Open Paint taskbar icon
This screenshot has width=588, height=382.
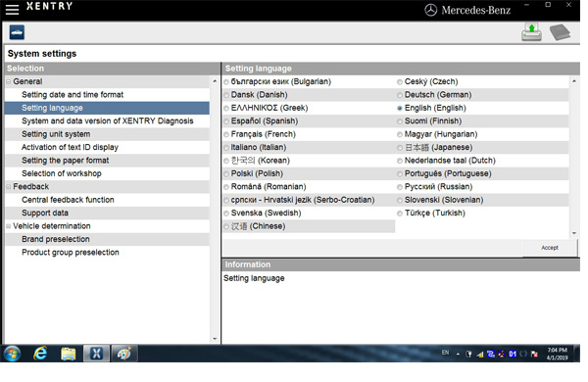[x=124, y=354]
